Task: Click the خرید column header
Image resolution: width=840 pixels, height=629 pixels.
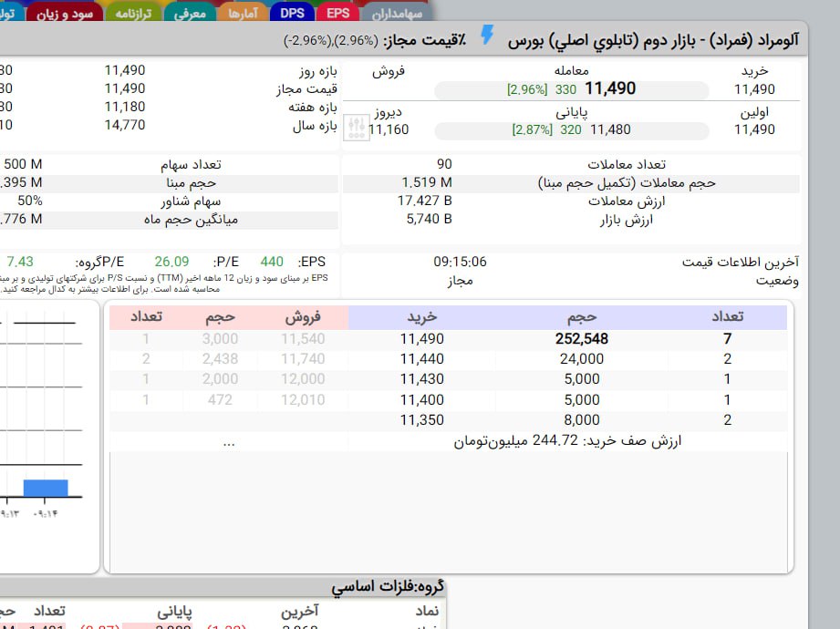Action: 422,317
